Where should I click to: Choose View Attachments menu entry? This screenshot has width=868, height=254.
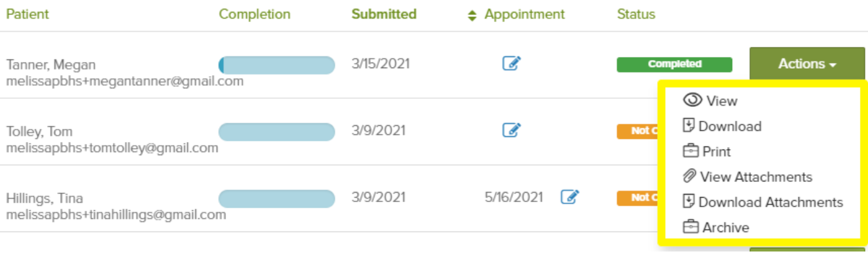pyautogui.click(x=756, y=177)
